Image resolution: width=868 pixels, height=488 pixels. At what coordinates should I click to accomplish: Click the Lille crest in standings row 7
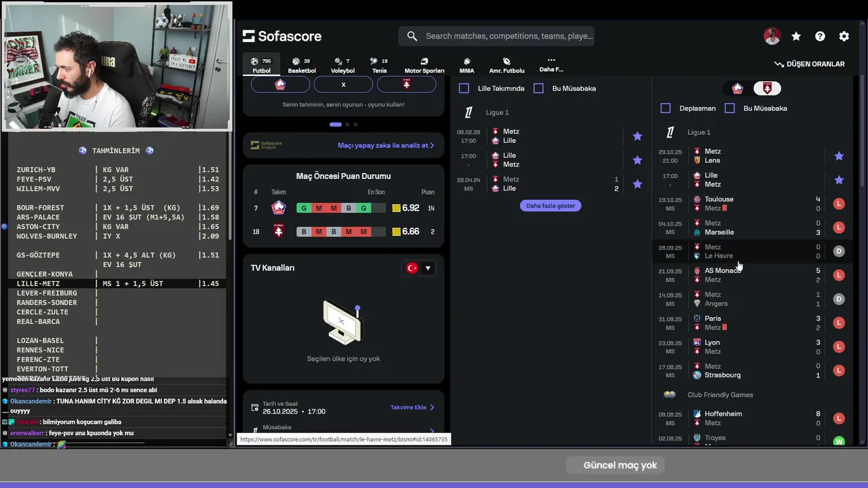click(278, 208)
